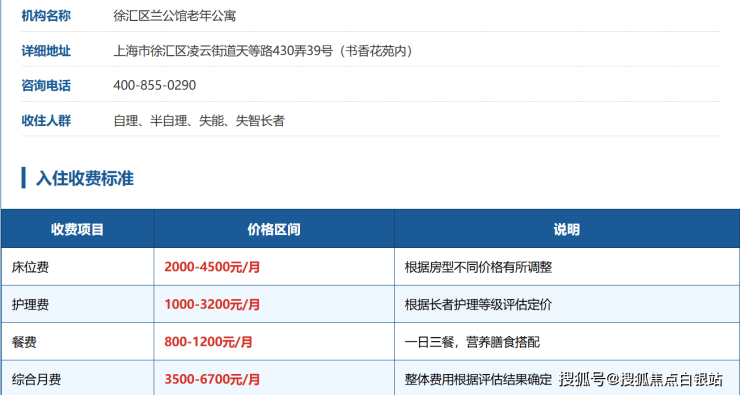Select the name 徐汇区兰公馆老年公寓
This screenshot has width=740, height=395.
(x=175, y=16)
